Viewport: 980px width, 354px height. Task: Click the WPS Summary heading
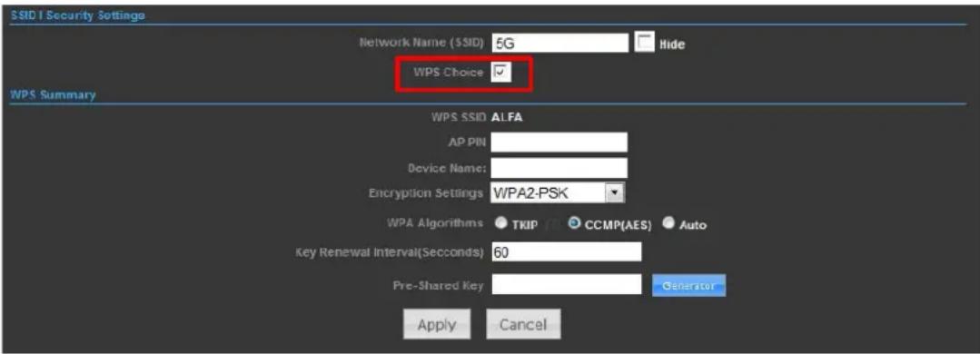[x=53, y=95]
